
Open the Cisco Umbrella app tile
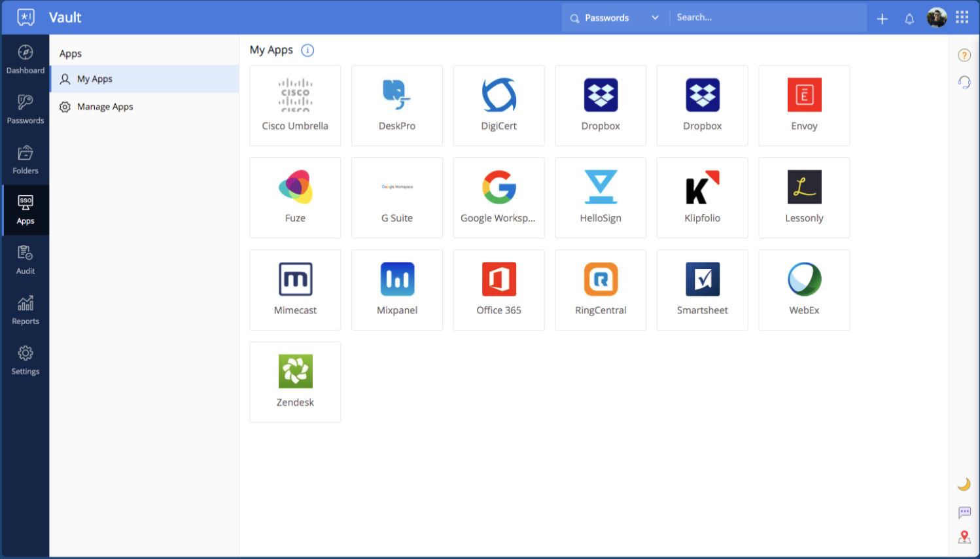coord(295,105)
